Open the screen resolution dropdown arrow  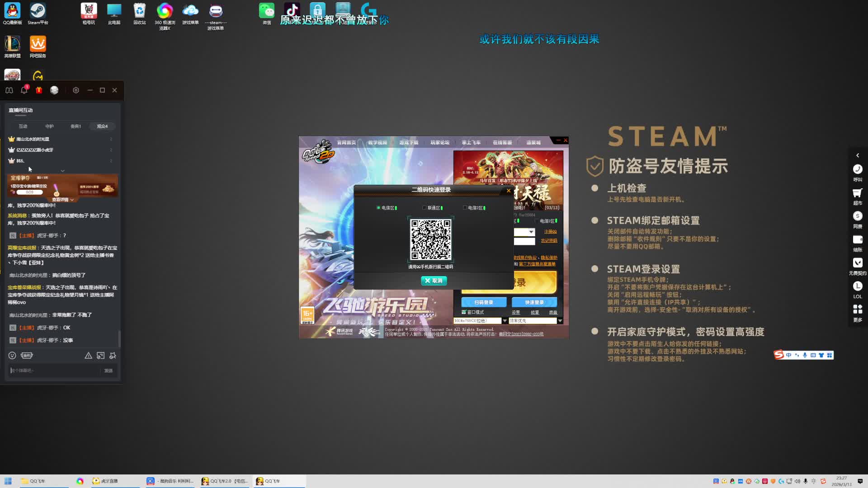pos(505,321)
